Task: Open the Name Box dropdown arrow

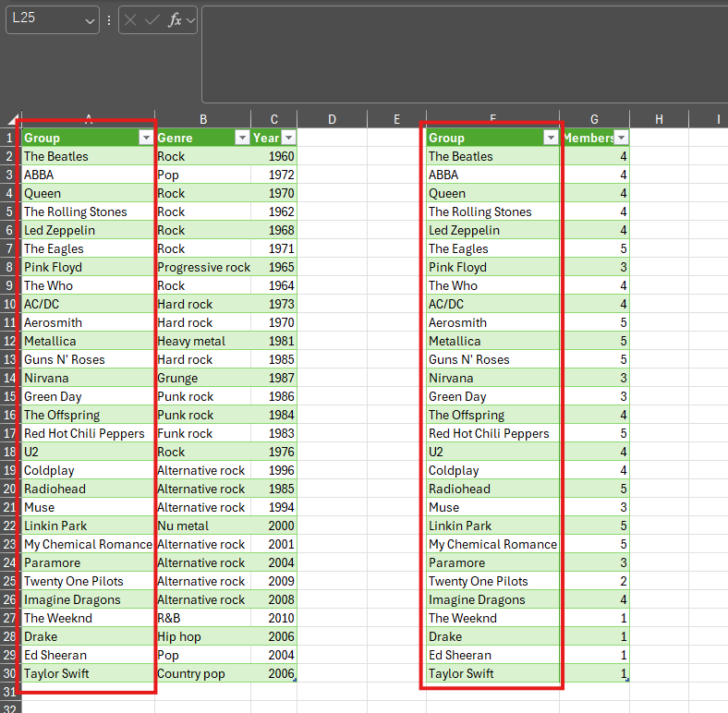Action: (90, 21)
